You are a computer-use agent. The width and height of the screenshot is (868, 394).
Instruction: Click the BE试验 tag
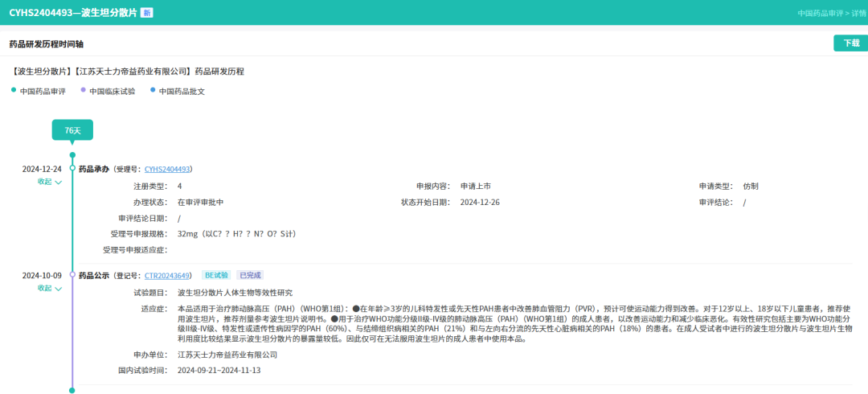click(x=216, y=275)
